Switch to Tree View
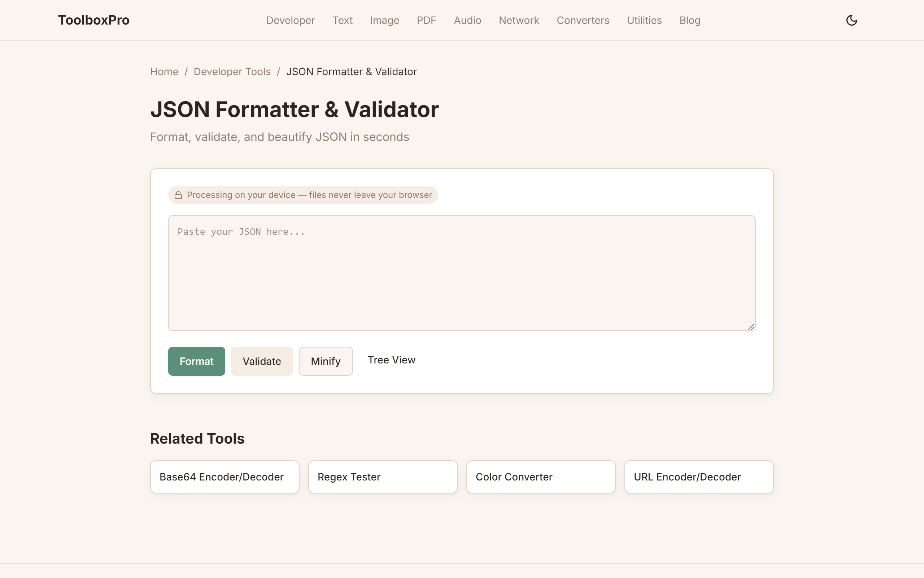The width and height of the screenshot is (924, 578). tap(391, 360)
